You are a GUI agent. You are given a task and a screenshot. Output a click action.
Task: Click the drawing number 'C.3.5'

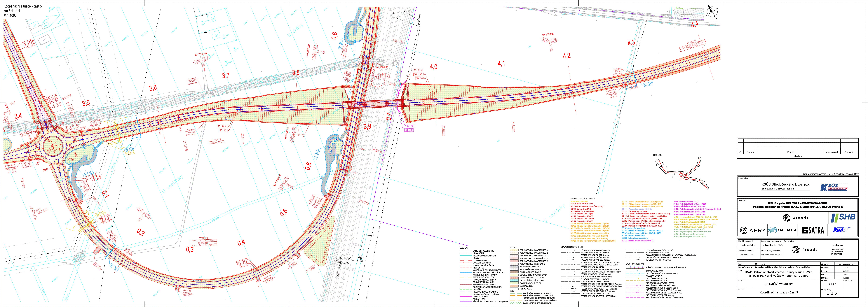(x=832, y=293)
